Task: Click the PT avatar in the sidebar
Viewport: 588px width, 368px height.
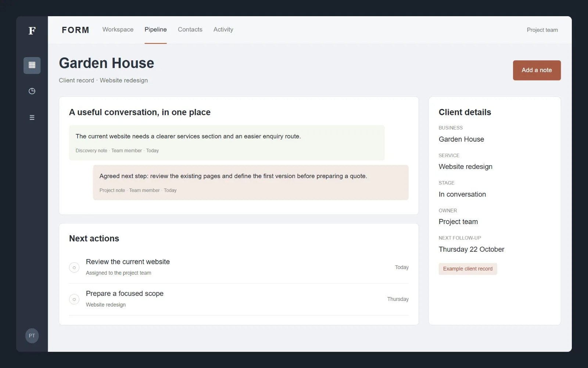Action: 32,336
